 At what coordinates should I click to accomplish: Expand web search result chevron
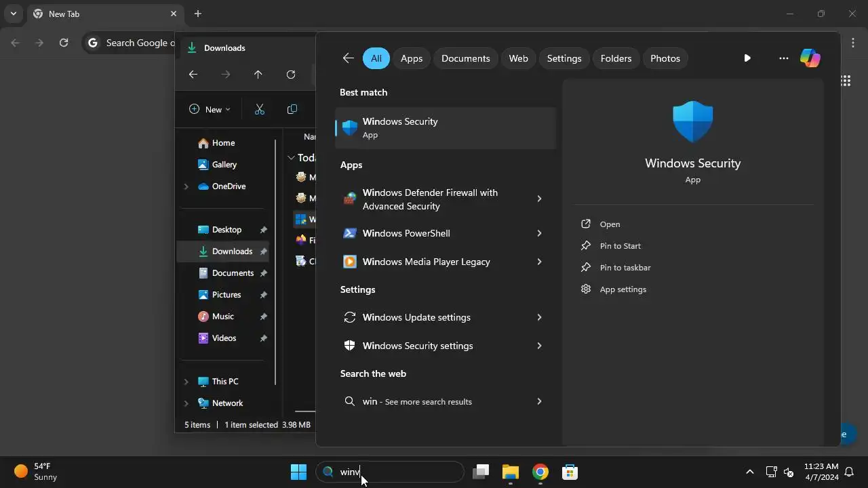coord(539,401)
